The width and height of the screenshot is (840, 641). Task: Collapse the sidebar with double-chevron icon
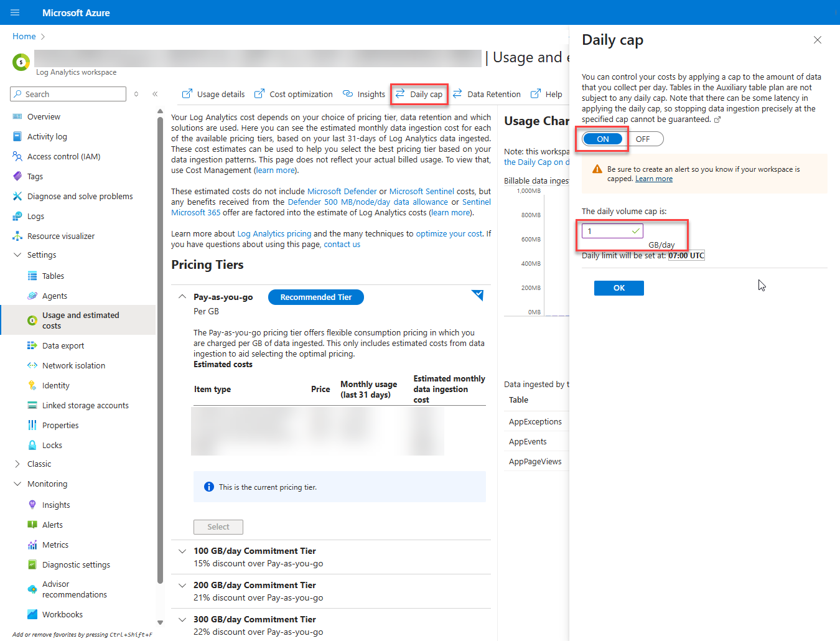pyautogui.click(x=155, y=94)
